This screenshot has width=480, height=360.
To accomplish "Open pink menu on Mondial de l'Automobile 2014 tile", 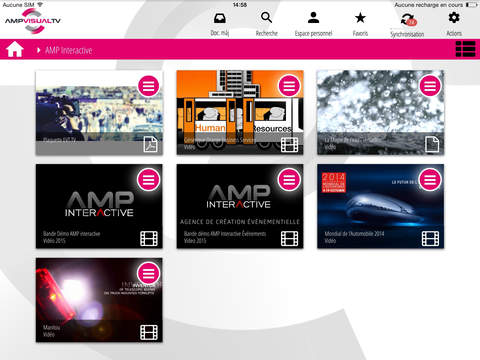I will point(430,179).
